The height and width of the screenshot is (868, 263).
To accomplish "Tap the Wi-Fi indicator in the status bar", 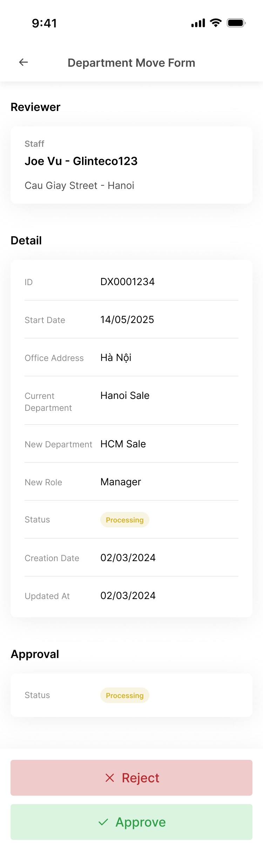I will [215, 22].
